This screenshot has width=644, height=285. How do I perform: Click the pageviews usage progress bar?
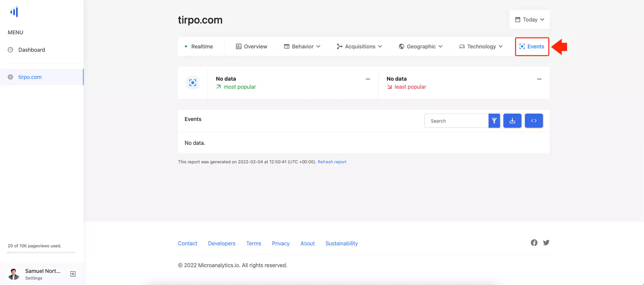coord(42,252)
